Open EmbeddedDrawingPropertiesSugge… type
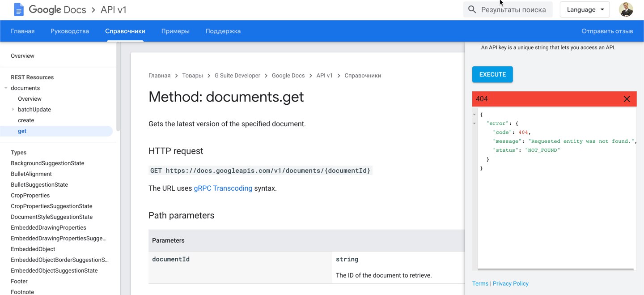Screen dimensions: 644x295 click(x=59, y=239)
